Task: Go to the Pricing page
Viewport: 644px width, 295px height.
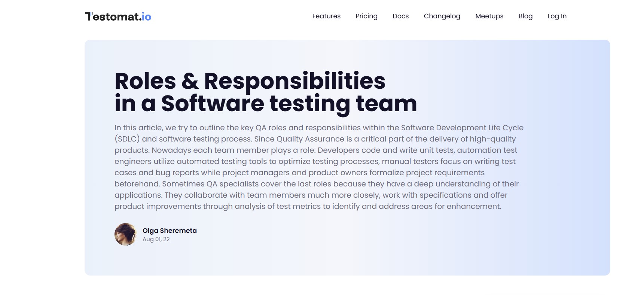Action: 366,16
